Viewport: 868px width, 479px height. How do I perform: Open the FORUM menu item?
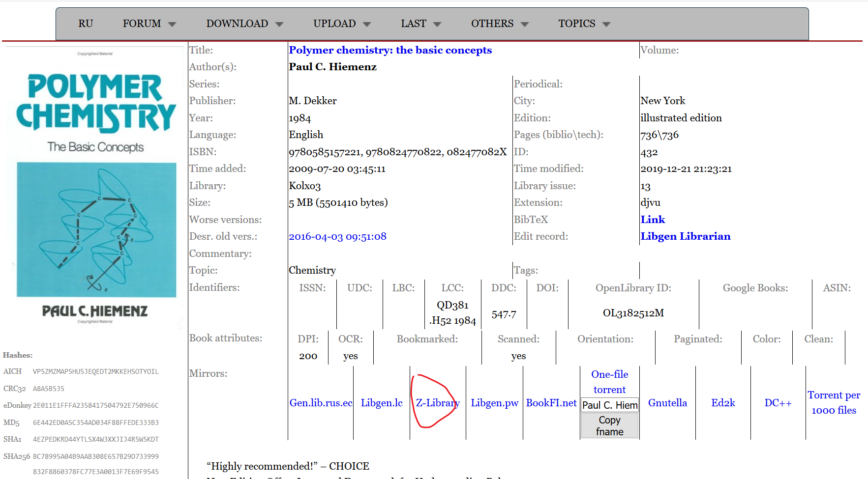click(142, 23)
